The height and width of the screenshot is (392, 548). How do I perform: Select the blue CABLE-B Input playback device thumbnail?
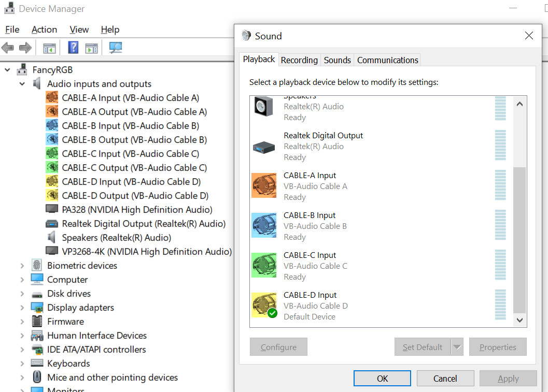pos(264,225)
